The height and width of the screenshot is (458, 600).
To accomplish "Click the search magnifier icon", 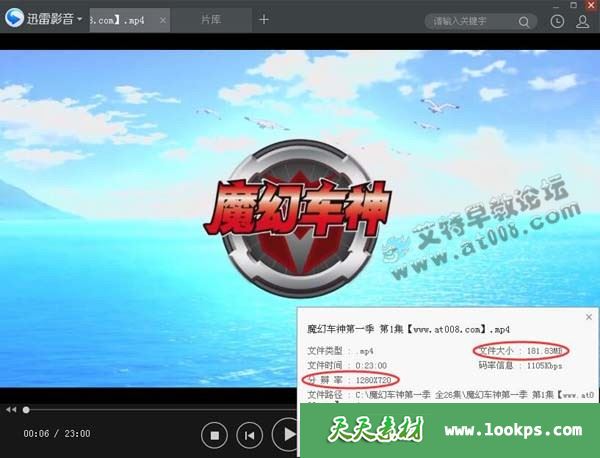I will tap(525, 21).
